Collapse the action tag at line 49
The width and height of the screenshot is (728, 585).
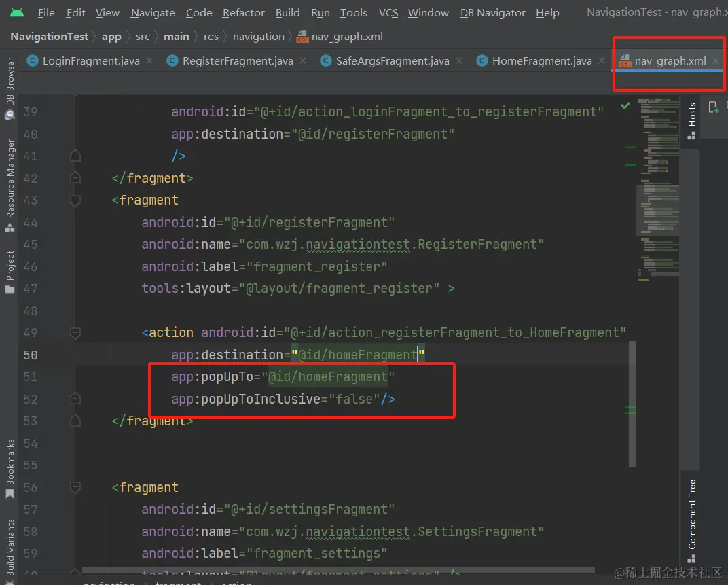click(75, 333)
